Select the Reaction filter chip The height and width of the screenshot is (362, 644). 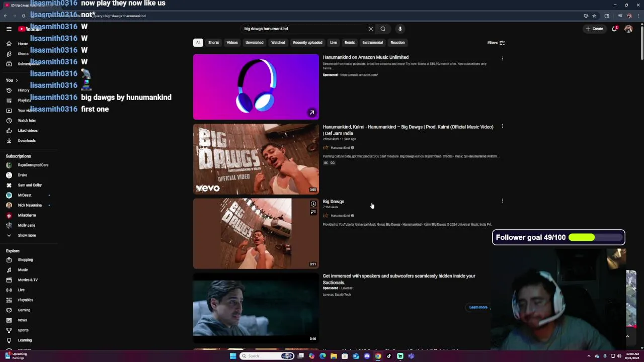click(397, 43)
